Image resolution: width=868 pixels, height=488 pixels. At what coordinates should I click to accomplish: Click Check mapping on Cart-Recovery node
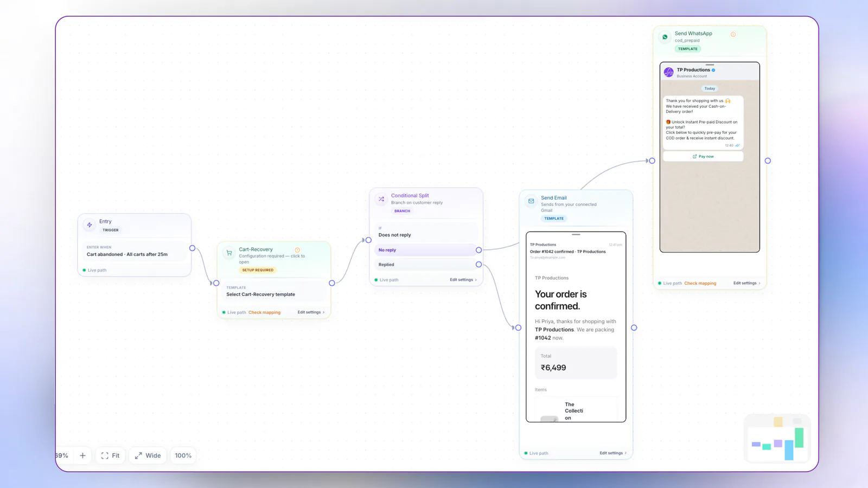[264, 312]
